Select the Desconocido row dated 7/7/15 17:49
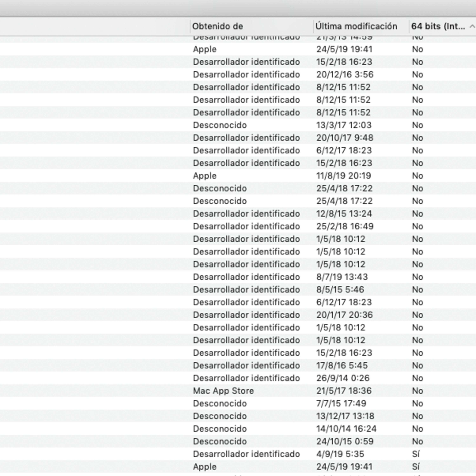 (220, 403)
